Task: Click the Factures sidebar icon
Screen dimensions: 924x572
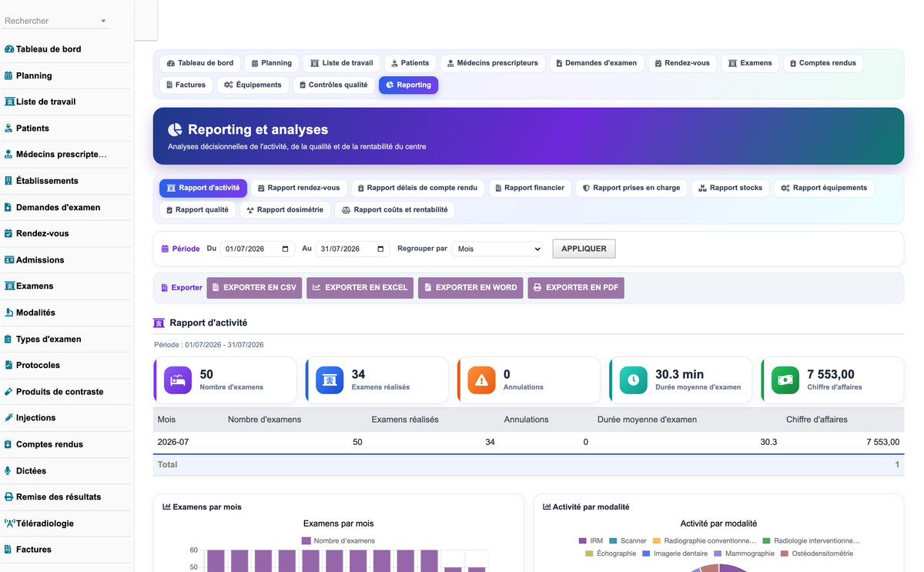Action: [x=8, y=549]
